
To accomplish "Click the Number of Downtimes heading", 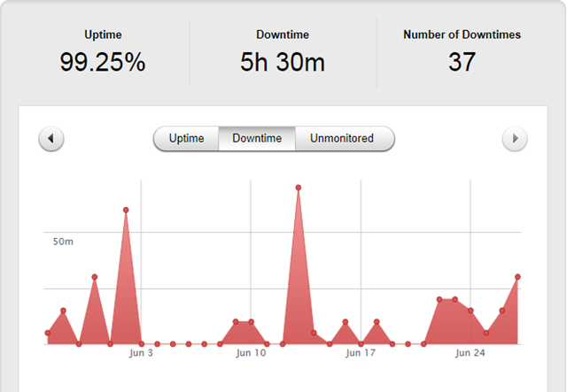I will [x=462, y=35].
